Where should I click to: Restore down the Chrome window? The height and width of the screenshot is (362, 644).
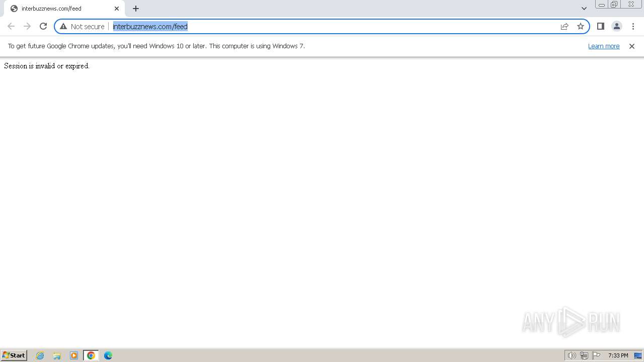click(614, 5)
